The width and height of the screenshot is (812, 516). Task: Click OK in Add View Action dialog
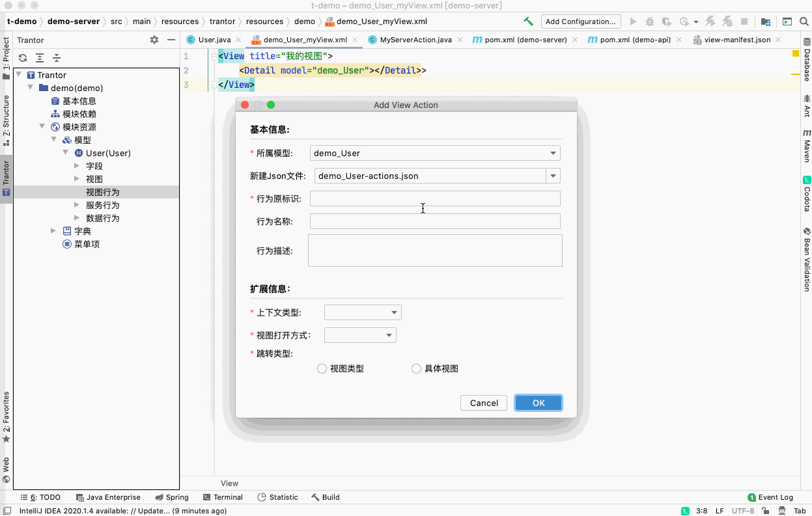pyautogui.click(x=539, y=403)
